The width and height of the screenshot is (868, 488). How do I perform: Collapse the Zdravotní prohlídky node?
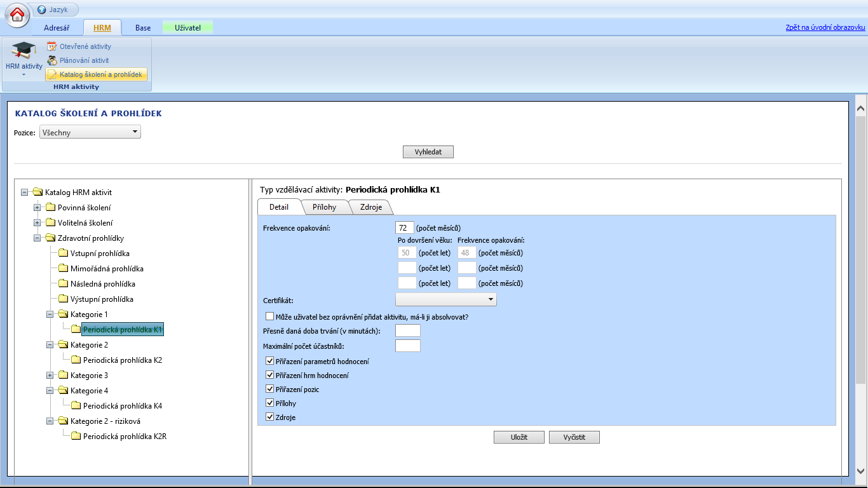37,238
